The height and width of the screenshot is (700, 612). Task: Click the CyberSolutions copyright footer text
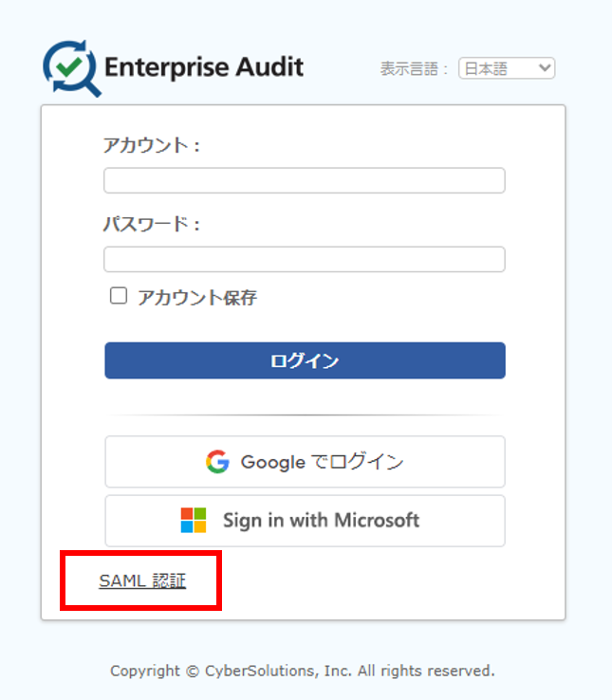pyautogui.click(x=303, y=671)
